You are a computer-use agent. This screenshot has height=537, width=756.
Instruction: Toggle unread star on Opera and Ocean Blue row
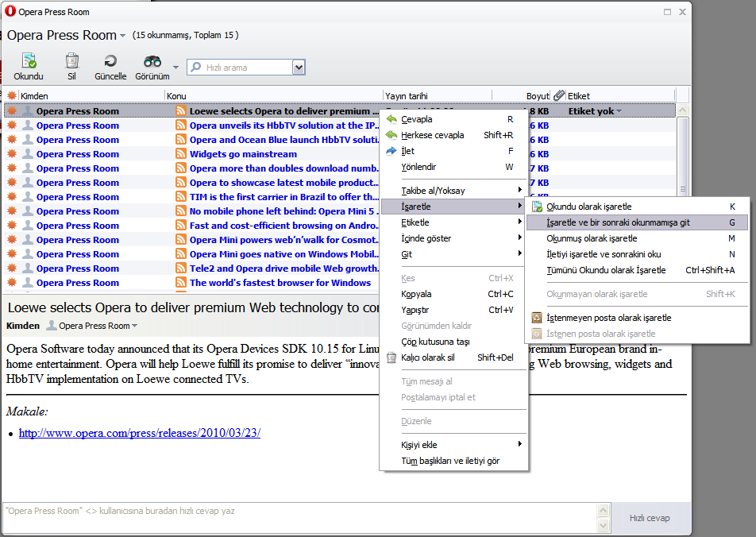[x=12, y=140]
